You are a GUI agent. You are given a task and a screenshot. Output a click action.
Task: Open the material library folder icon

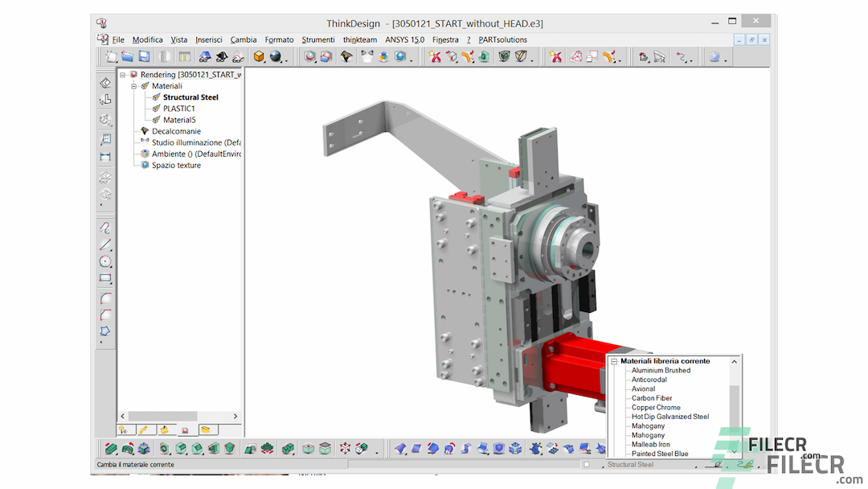click(205, 430)
